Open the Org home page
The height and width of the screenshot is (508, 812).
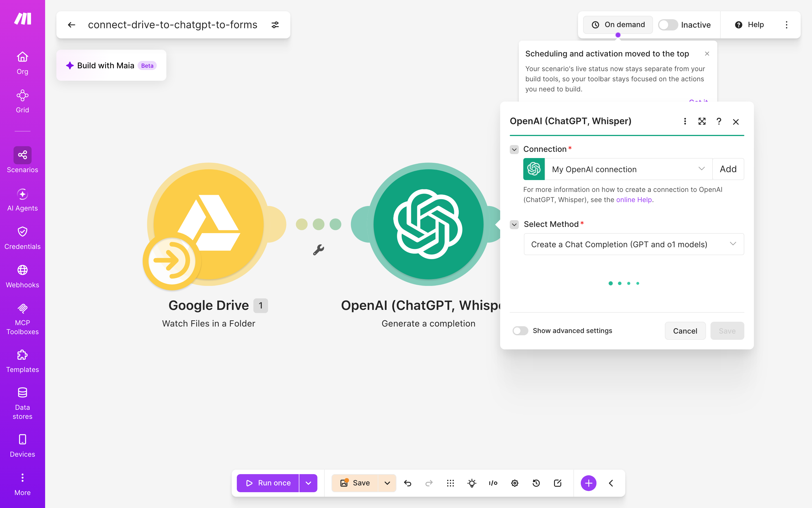tap(23, 63)
